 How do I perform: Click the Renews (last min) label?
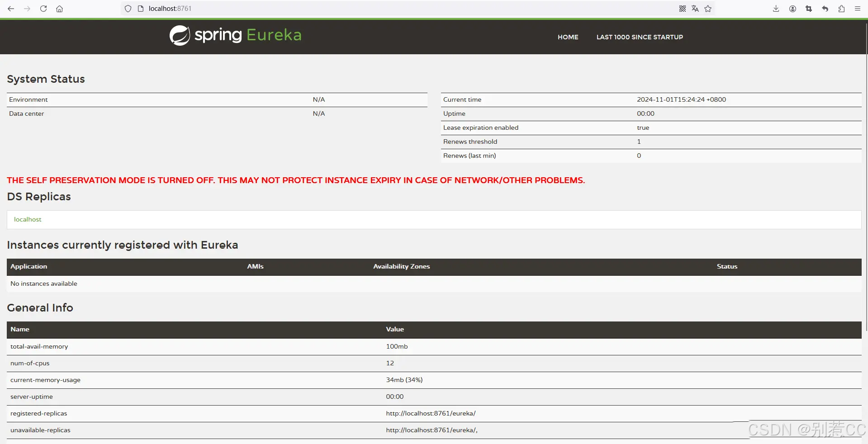click(x=470, y=156)
